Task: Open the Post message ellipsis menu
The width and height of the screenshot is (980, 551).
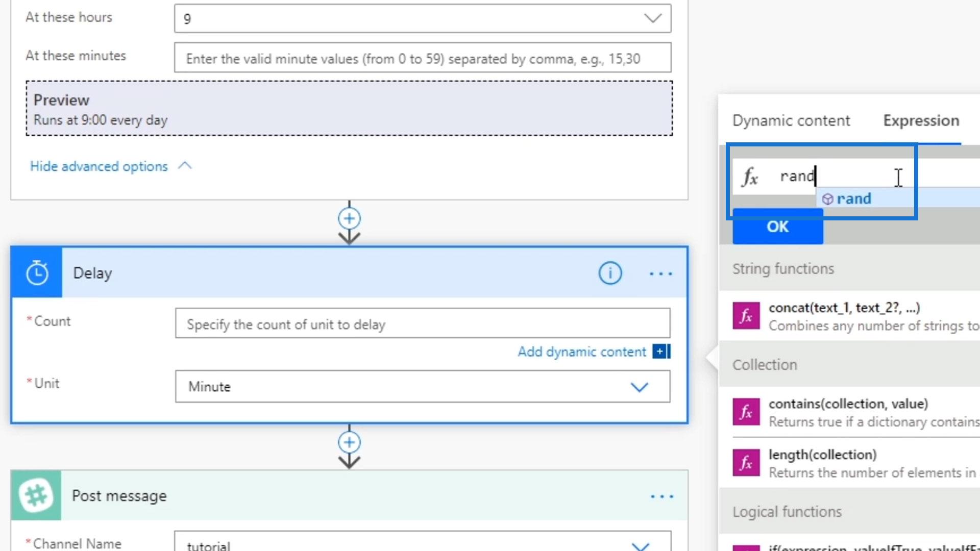Action: [661, 496]
